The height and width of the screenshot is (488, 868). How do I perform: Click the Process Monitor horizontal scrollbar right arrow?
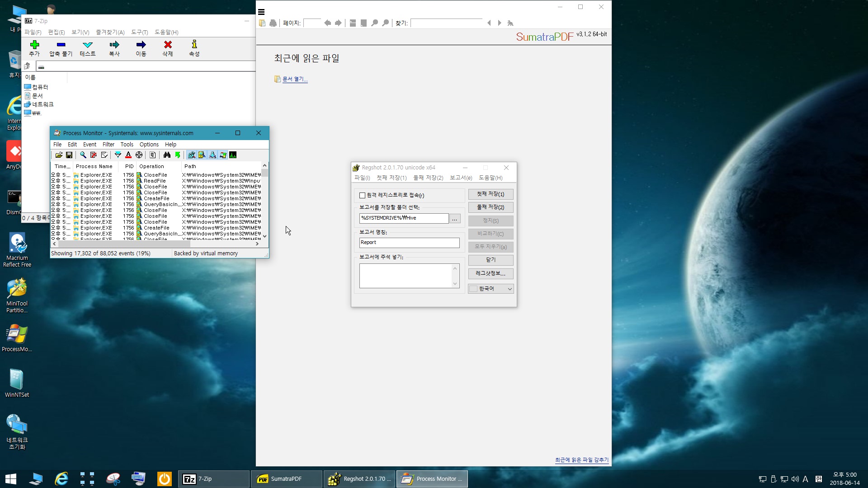257,244
